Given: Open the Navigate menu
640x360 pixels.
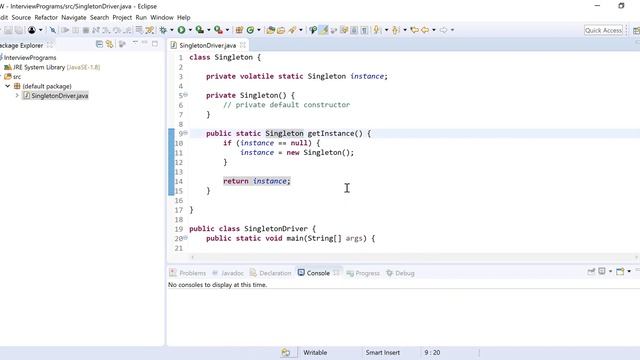Looking at the screenshot, I should tap(73, 18).
